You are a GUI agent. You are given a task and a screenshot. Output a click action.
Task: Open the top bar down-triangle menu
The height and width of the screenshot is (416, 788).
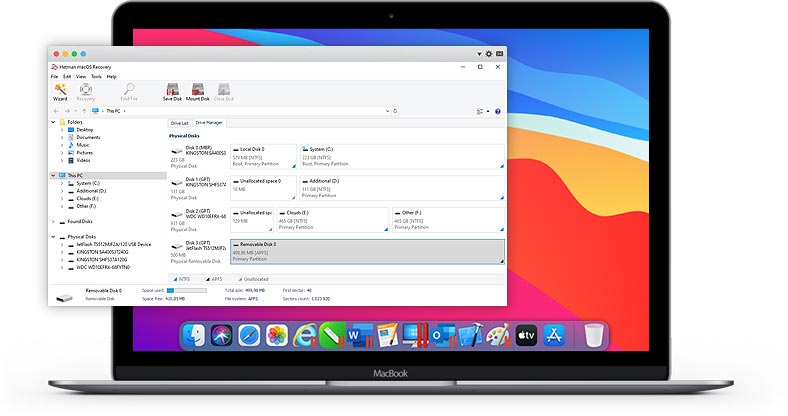pyautogui.click(x=479, y=54)
